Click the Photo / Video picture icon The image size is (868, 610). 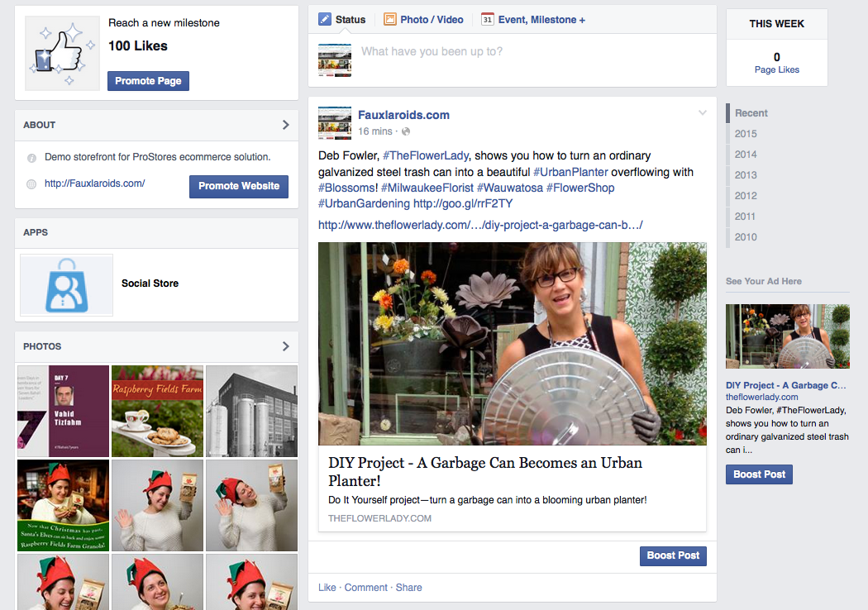[390, 19]
